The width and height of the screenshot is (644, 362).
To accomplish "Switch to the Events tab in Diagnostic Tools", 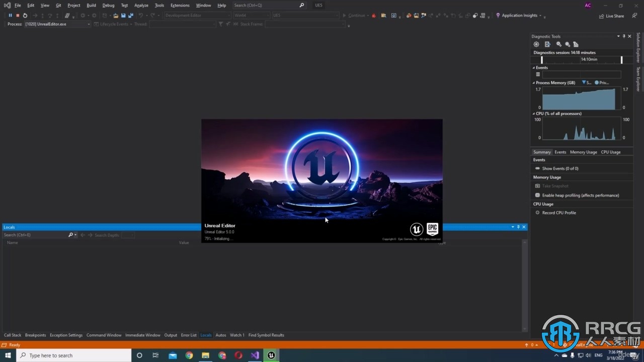I will (560, 152).
